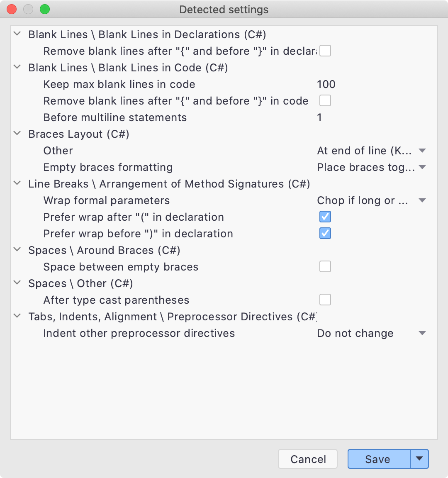
Task: Collapse Blank Lines in Declarations section
Action: point(17,34)
